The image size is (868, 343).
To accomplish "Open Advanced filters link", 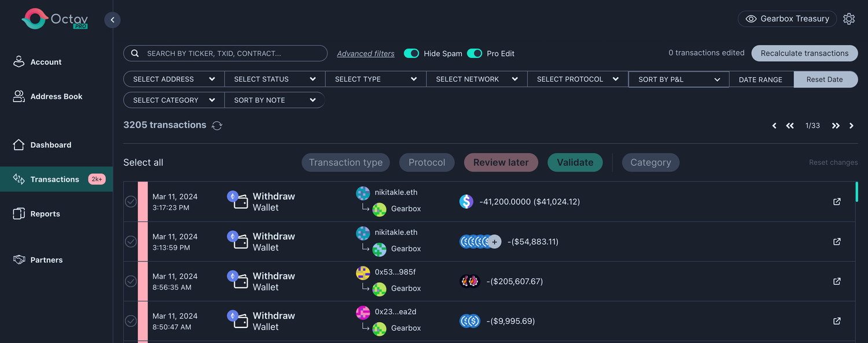I will point(366,53).
